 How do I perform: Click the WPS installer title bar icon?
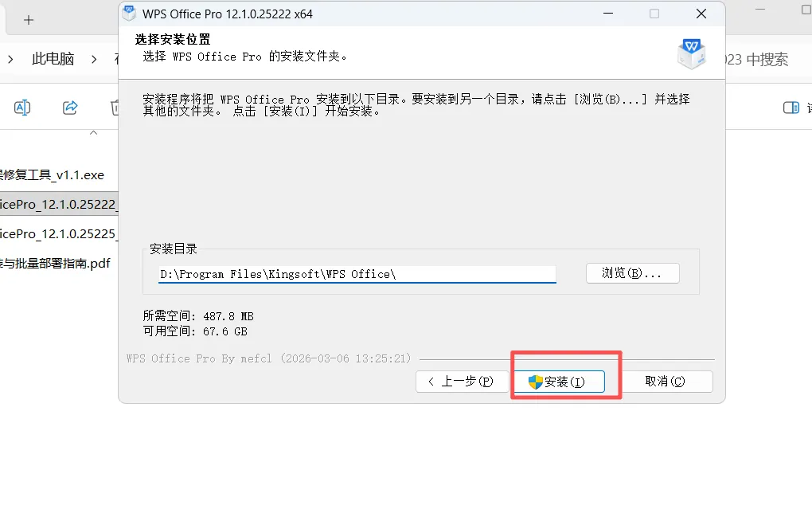click(x=129, y=14)
